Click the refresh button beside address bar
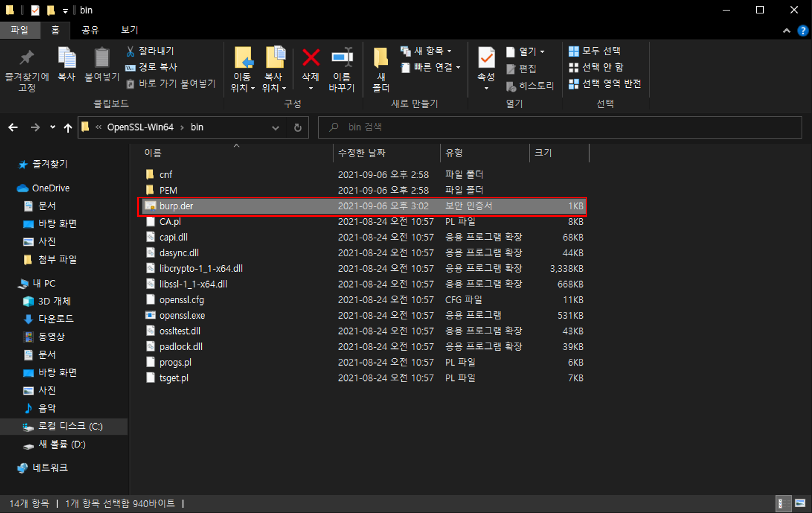The image size is (812, 513). (297, 128)
